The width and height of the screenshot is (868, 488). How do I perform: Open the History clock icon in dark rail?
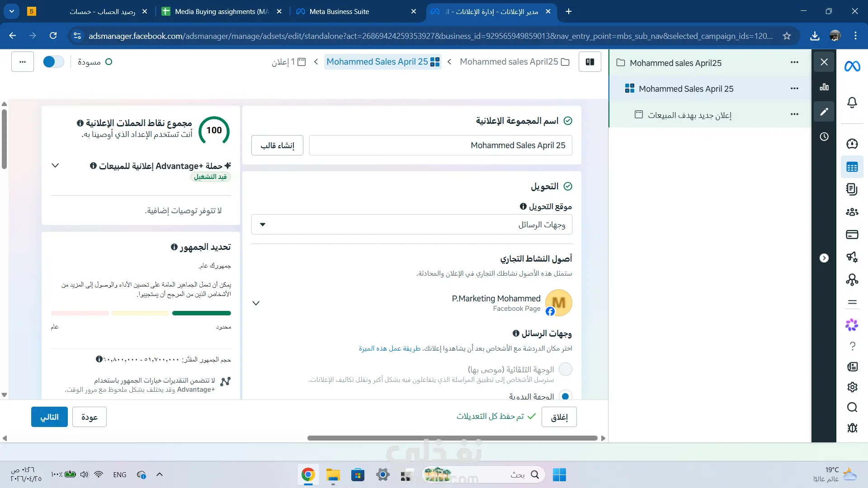[824, 136]
